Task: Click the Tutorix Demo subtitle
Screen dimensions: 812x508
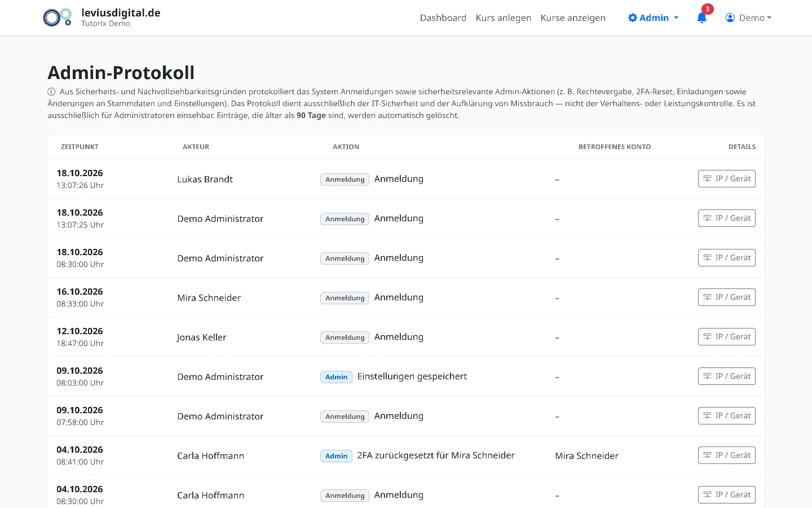Action: [x=105, y=24]
